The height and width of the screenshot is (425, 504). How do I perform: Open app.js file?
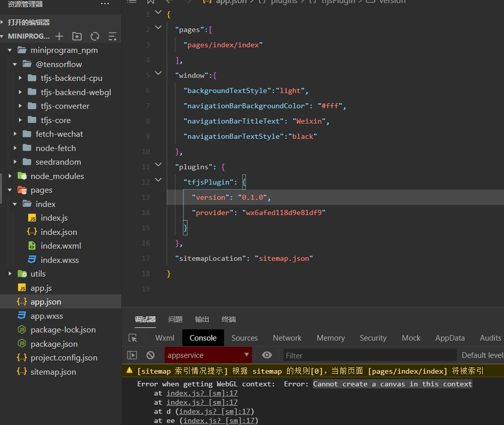pyautogui.click(x=41, y=288)
